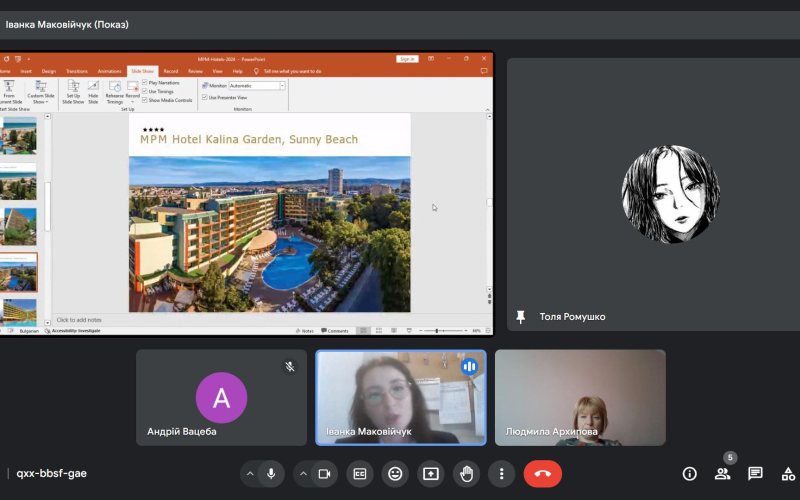The height and width of the screenshot is (500, 800).
Task: Expand camera video settings arrow
Action: point(303,474)
